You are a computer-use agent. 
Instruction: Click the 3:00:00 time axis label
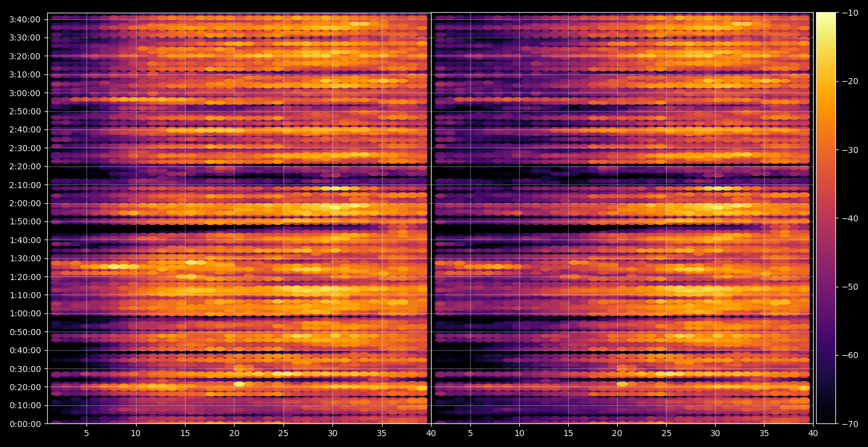point(25,93)
